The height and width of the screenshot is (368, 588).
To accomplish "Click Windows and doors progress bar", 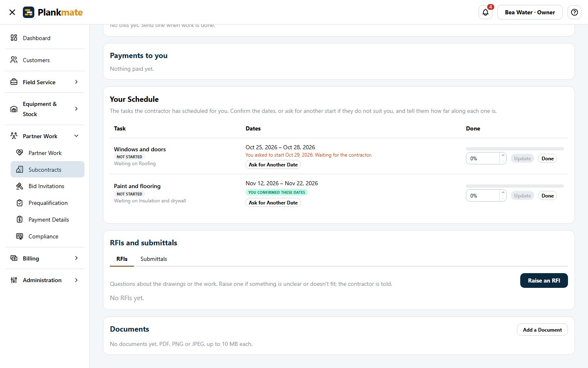I will coord(515,149).
